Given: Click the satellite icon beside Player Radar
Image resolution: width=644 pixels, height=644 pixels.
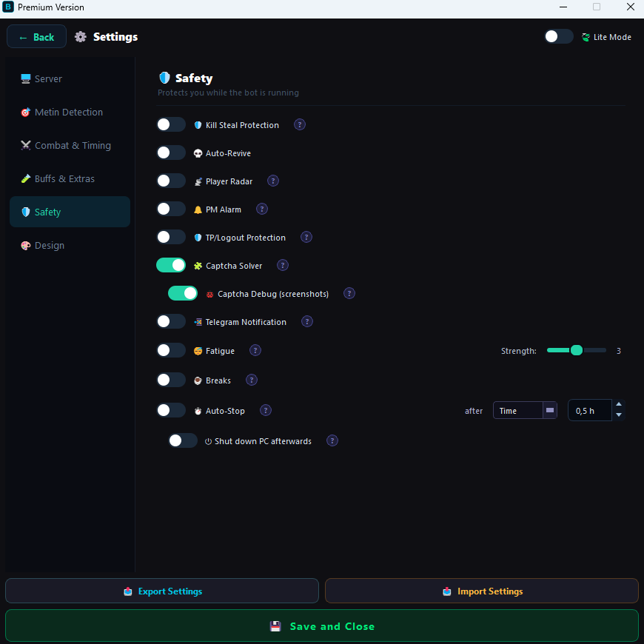Looking at the screenshot, I should [198, 182].
